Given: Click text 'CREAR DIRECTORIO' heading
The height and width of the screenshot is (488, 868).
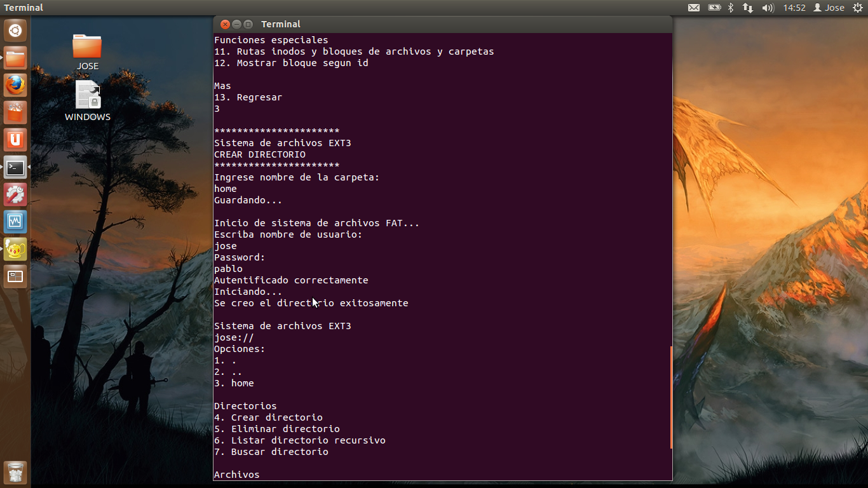Looking at the screenshot, I should [x=260, y=154].
